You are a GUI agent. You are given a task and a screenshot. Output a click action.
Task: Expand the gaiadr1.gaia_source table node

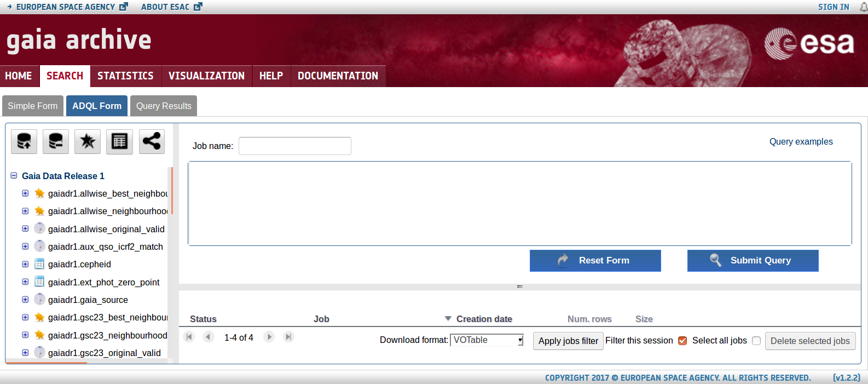(25, 300)
